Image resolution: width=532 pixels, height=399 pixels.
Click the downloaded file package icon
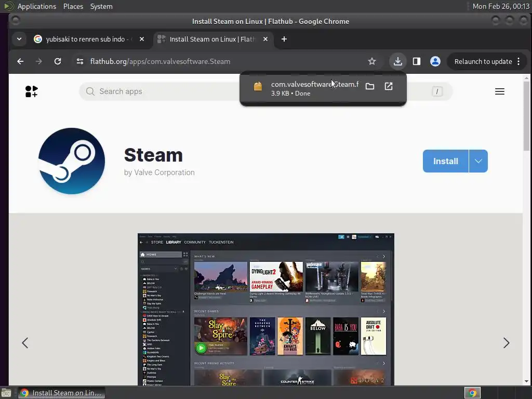pyautogui.click(x=258, y=86)
